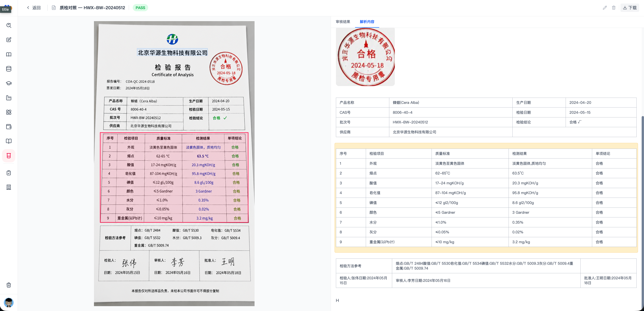Open the upper open-book icon in sidebar

(9, 54)
